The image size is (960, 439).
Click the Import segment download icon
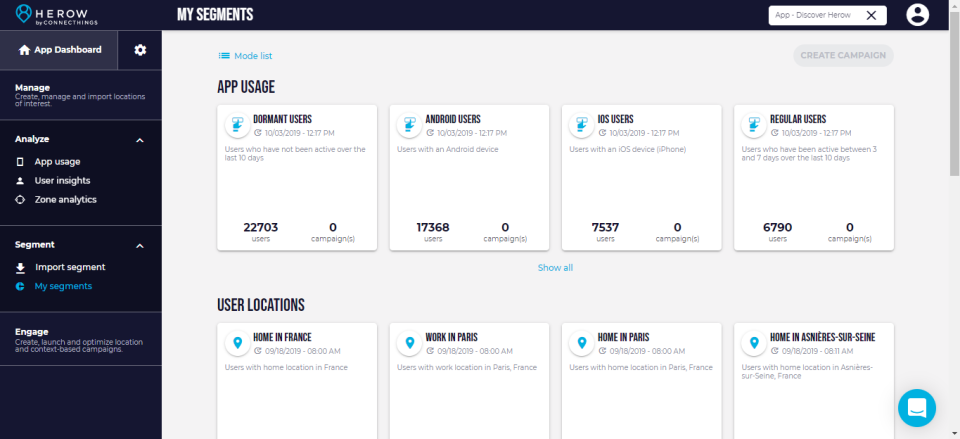click(x=20, y=268)
